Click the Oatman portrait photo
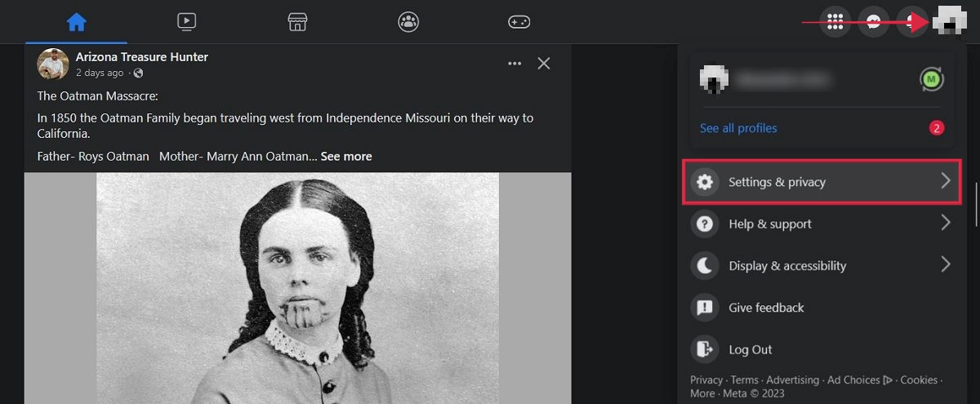The height and width of the screenshot is (404, 980). tap(298, 288)
